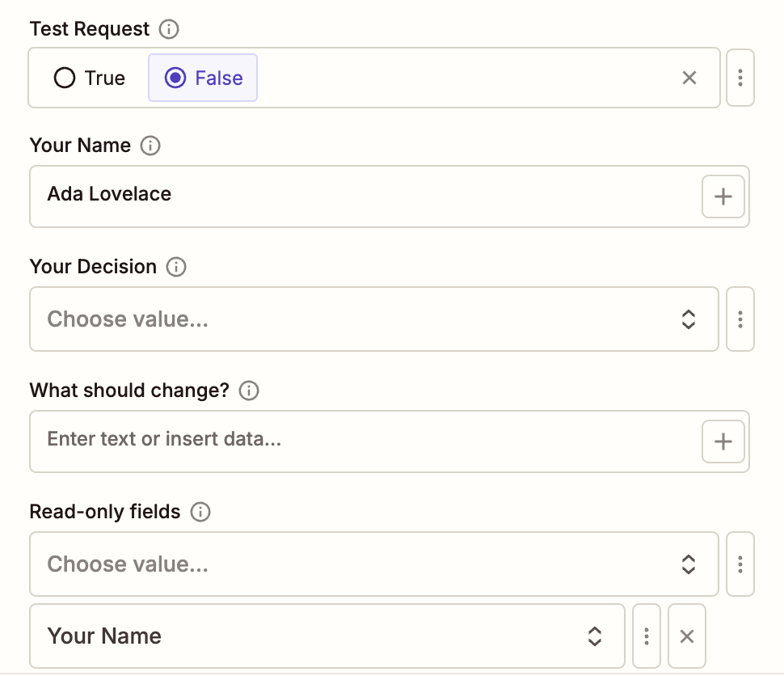This screenshot has width=784, height=676.
Task: Open three-dot menu for Your Decision field
Action: pyautogui.click(x=740, y=319)
